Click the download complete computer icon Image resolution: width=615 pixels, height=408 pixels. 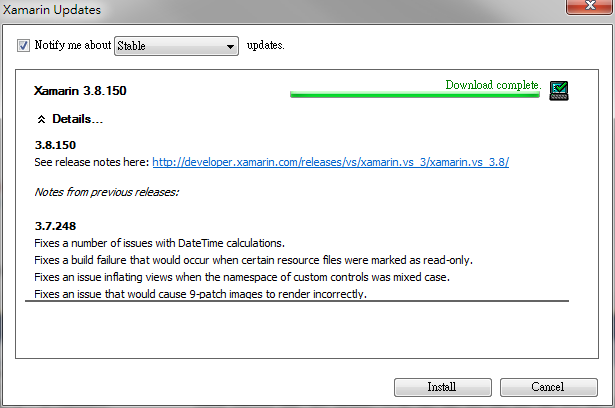[x=559, y=91]
